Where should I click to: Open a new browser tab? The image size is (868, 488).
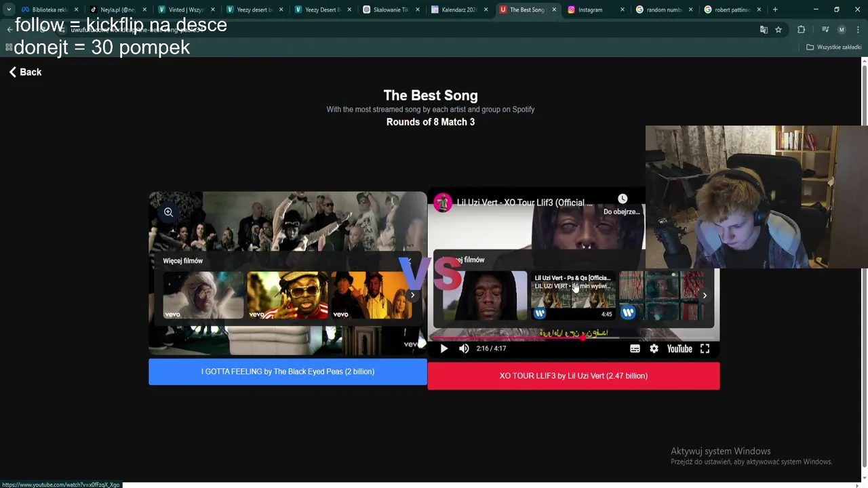(775, 9)
